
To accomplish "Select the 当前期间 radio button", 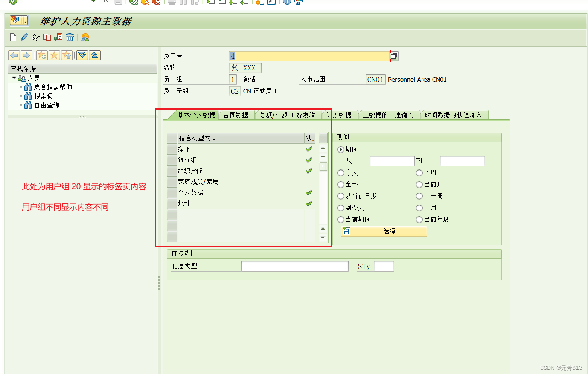I will 341,220.
